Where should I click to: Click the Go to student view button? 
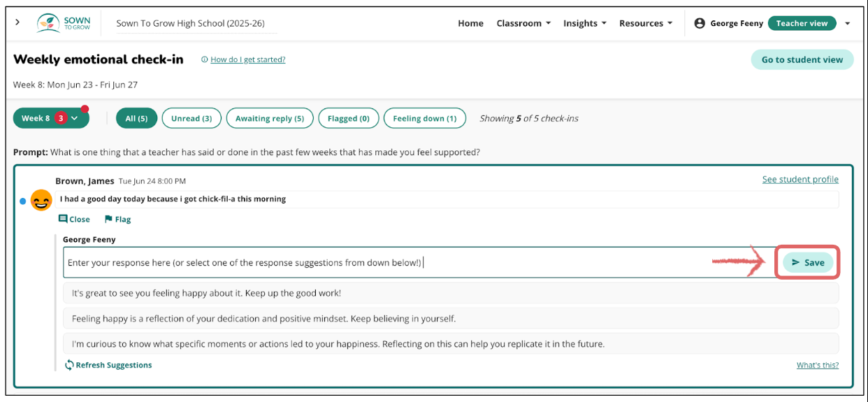pyautogui.click(x=802, y=59)
